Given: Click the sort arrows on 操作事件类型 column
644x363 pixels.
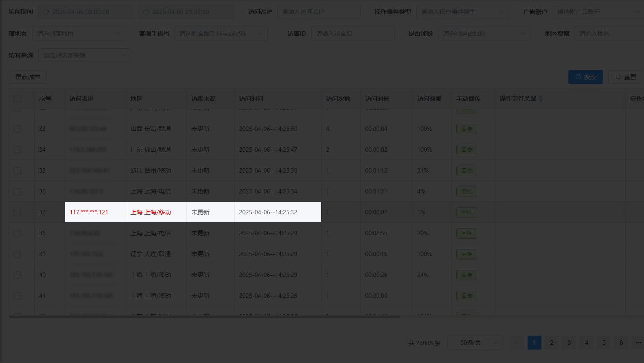Looking at the screenshot, I should pyautogui.click(x=541, y=99).
